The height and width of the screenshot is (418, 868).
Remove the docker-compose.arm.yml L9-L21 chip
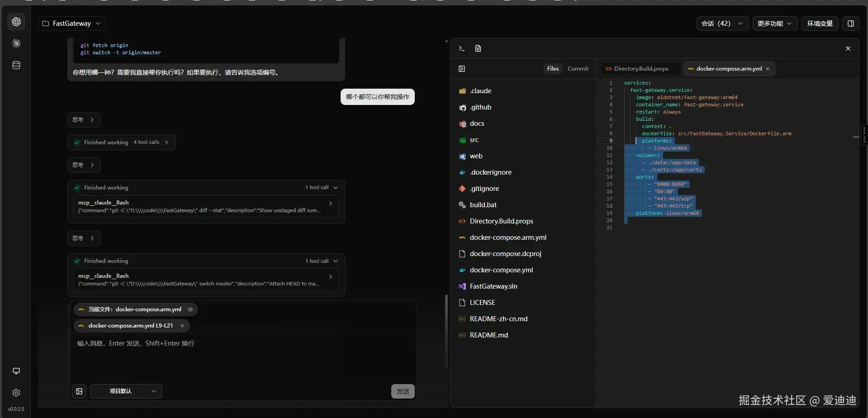(182, 326)
